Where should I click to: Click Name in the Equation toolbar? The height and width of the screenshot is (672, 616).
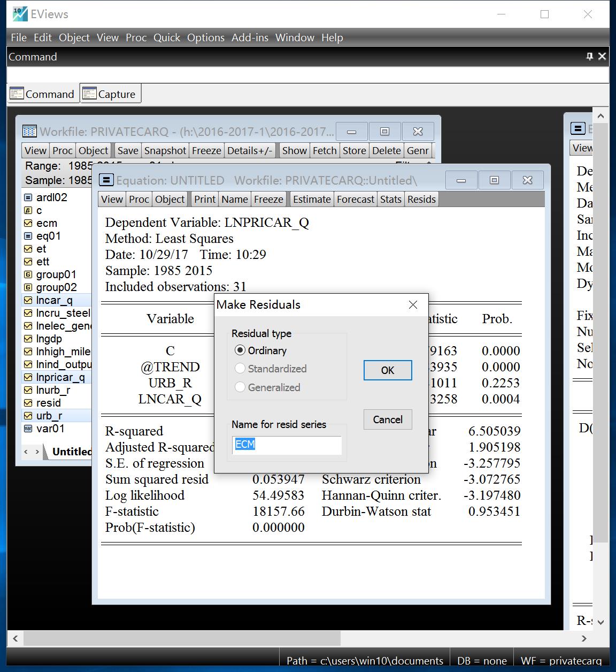(235, 199)
